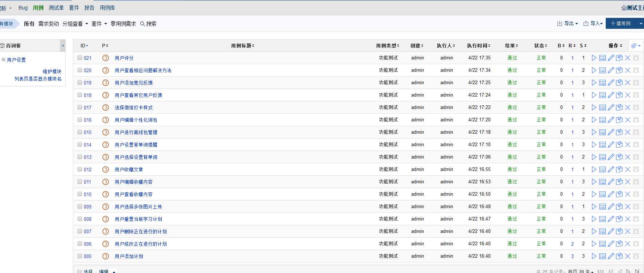Select checkbox of case 019

(x=80, y=82)
